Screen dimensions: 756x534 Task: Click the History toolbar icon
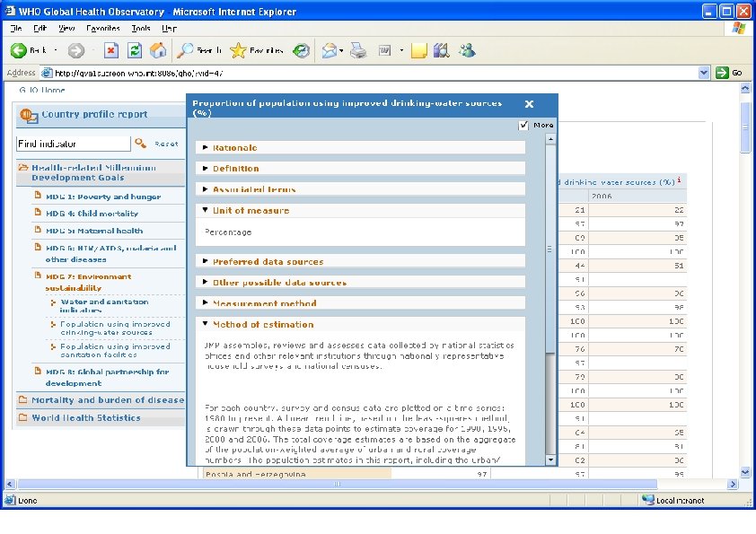pos(302,50)
